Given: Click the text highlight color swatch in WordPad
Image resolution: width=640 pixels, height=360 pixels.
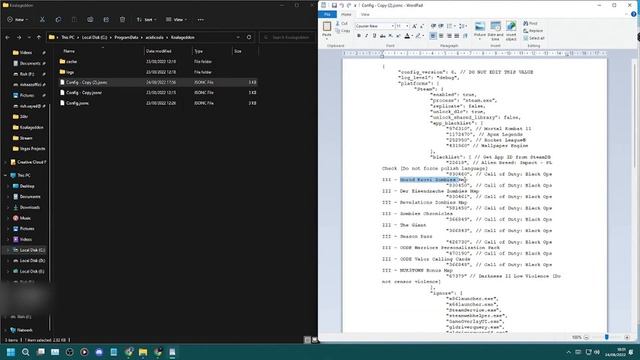Looking at the screenshot, I should coord(418,36).
